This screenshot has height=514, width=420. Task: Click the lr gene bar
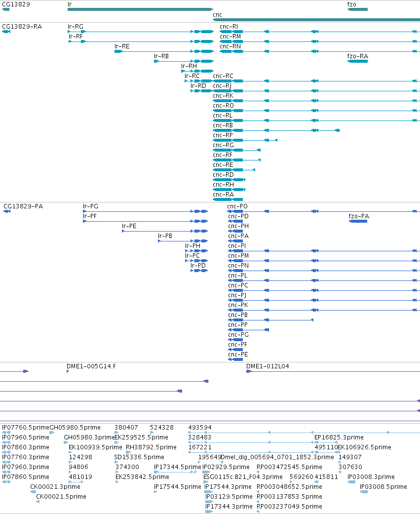140,9
